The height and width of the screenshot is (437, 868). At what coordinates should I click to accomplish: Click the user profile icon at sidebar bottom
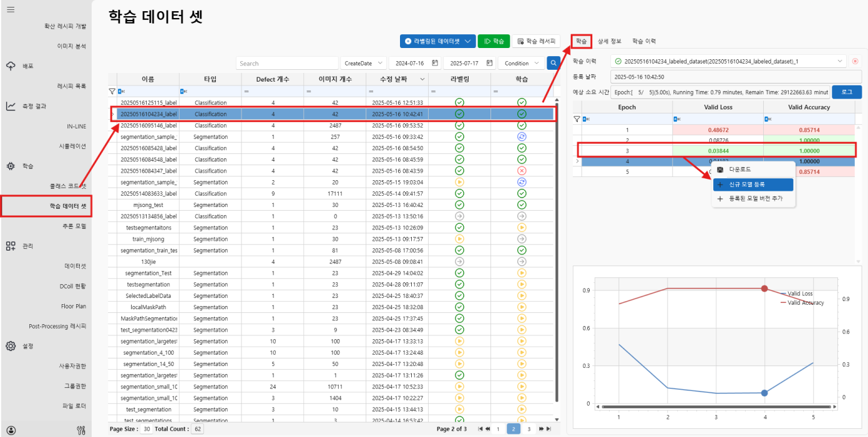click(11, 430)
